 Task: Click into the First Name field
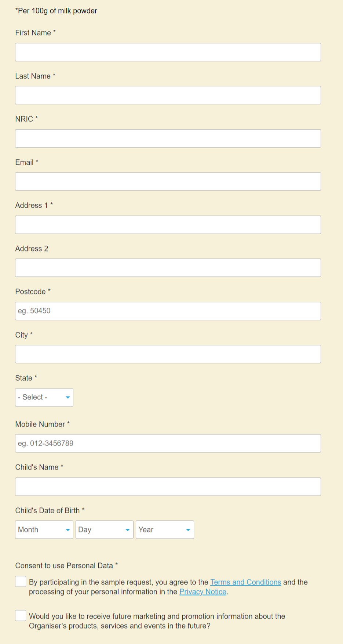[x=168, y=52]
